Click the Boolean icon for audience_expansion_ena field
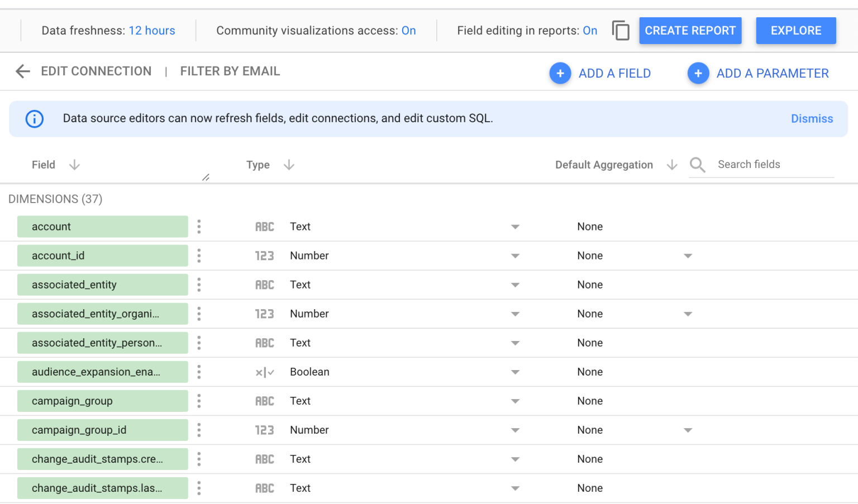Image resolution: width=858 pixels, height=504 pixels. (x=265, y=372)
